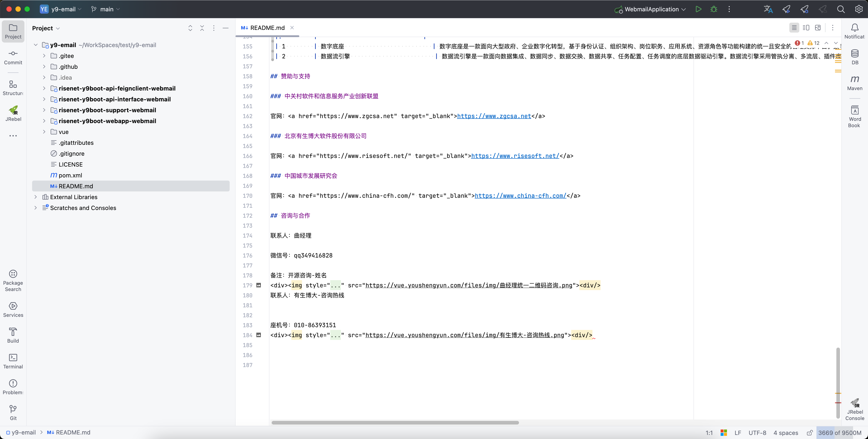This screenshot has width=868, height=439.
Task: Open the JRebel panel
Action: [13, 113]
